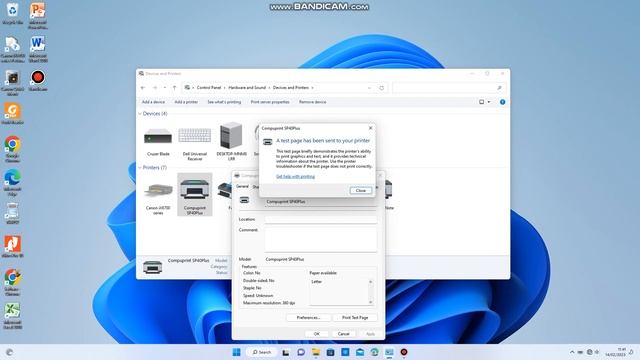The height and width of the screenshot is (360, 640).
Task: Open the change view dropdown arrow
Action: pyautogui.click(x=489, y=102)
